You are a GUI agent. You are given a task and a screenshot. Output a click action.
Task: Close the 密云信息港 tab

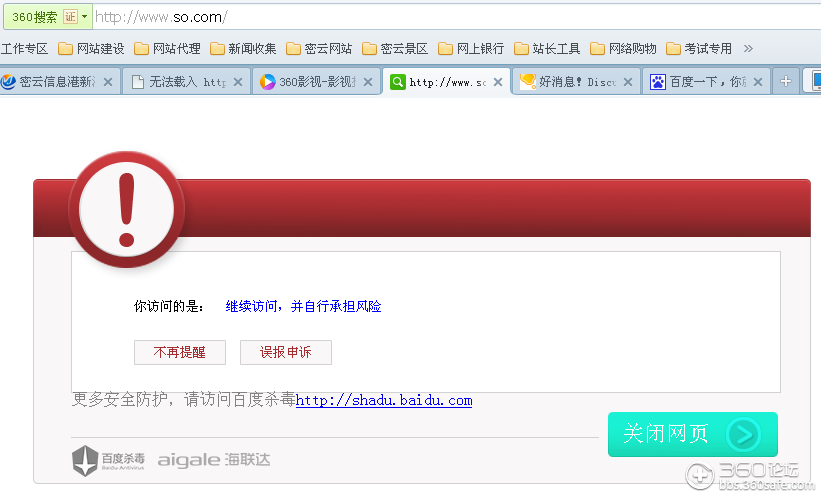108,82
